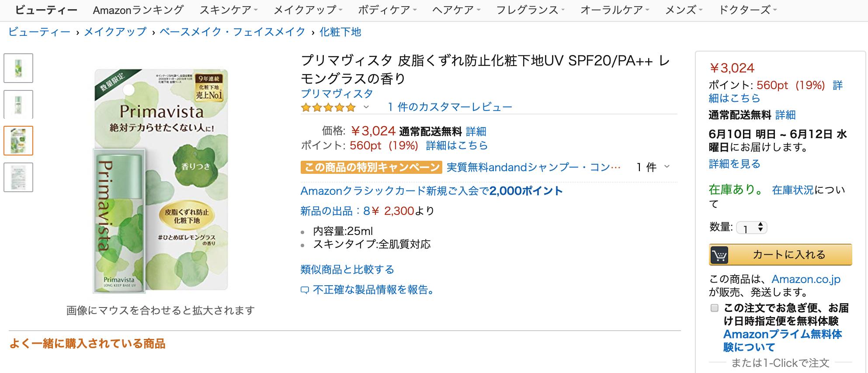Click the report incorrect info speech bubble icon
Image resolution: width=868 pixels, height=373 pixels.
click(x=305, y=290)
